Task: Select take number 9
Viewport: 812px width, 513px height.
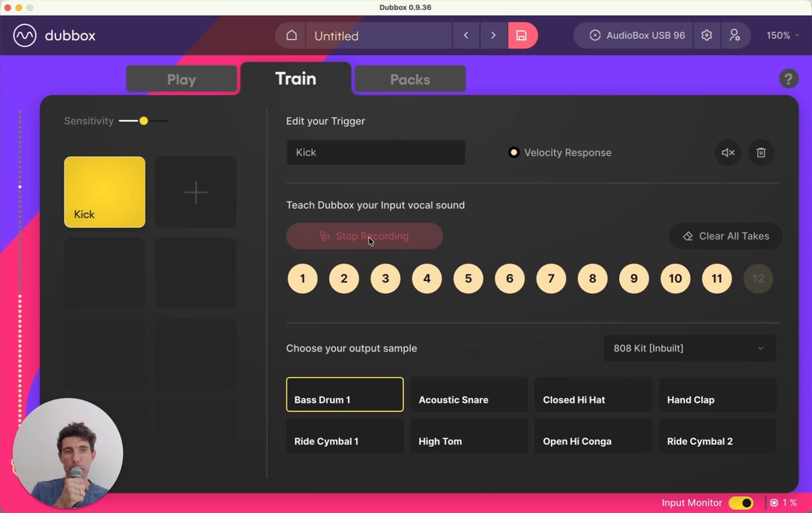Action: pos(634,279)
